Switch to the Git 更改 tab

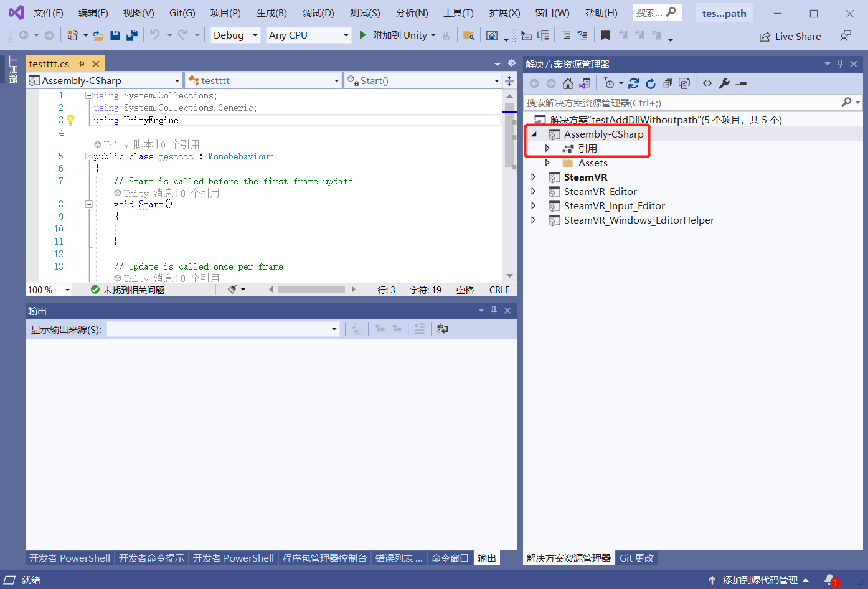coord(636,558)
